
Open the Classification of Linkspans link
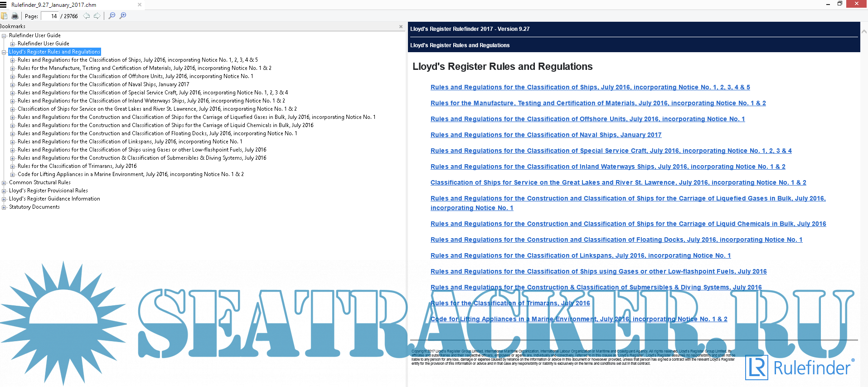point(580,255)
